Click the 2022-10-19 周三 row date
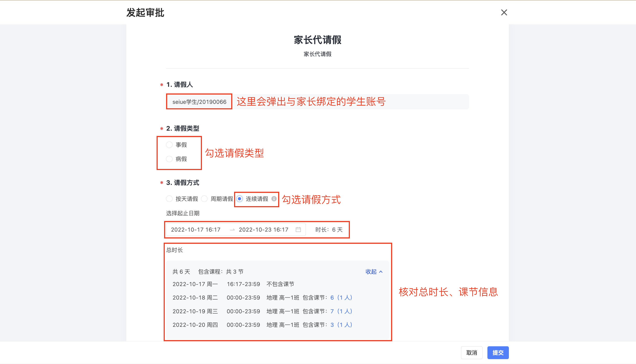The width and height of the screenshot is (636, 364). (195, 311)
